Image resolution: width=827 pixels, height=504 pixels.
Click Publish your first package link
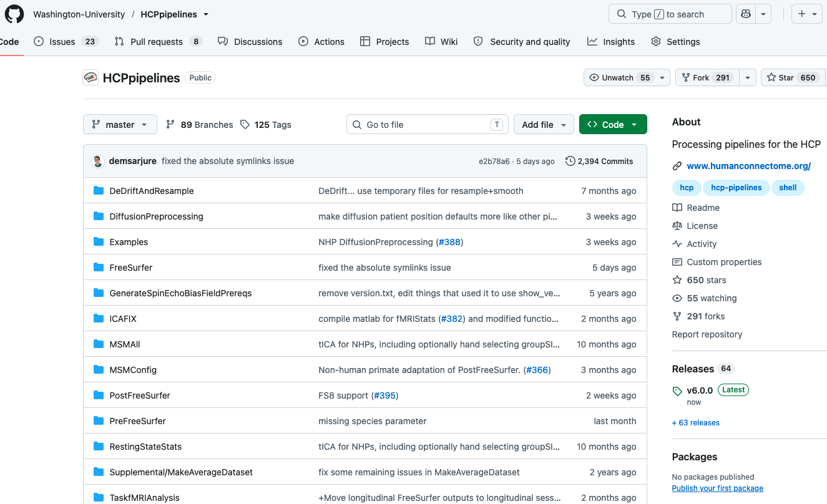pos(718,488)
